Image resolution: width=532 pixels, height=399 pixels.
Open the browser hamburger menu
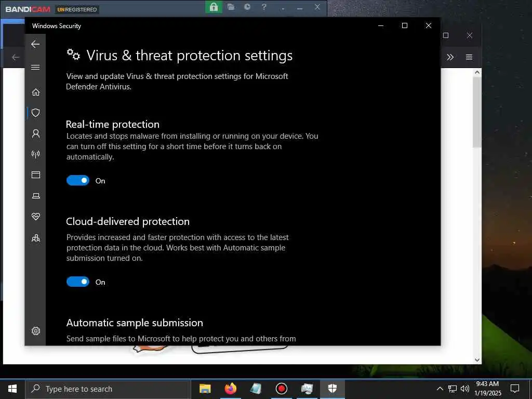click(x=469, y=57)
